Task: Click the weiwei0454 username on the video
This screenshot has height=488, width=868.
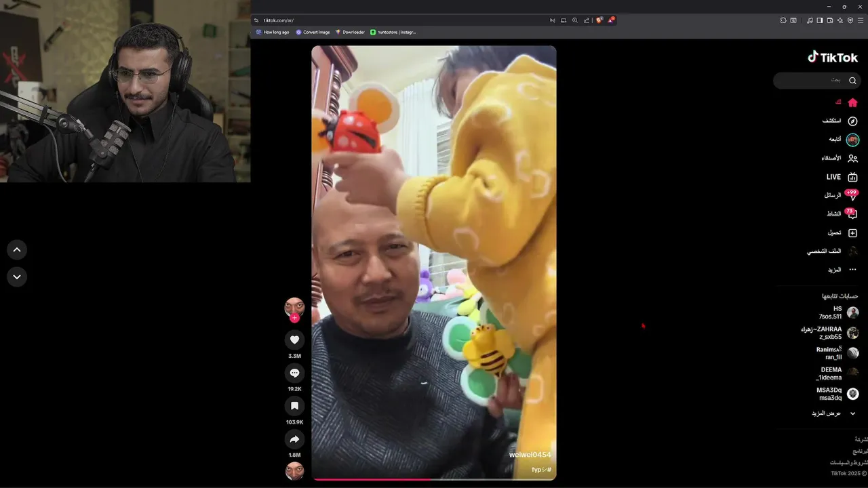Action: coord(530,455)
